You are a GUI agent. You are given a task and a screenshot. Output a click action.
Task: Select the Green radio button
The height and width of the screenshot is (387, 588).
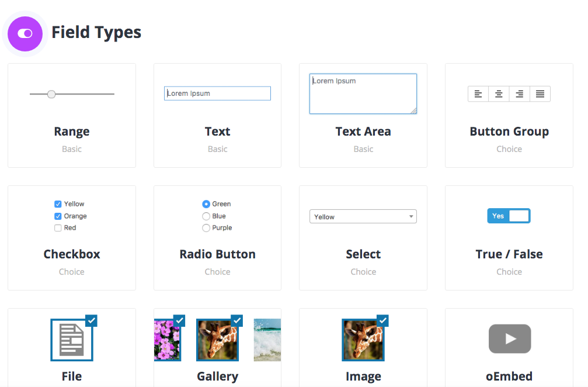tap(206, 204)
